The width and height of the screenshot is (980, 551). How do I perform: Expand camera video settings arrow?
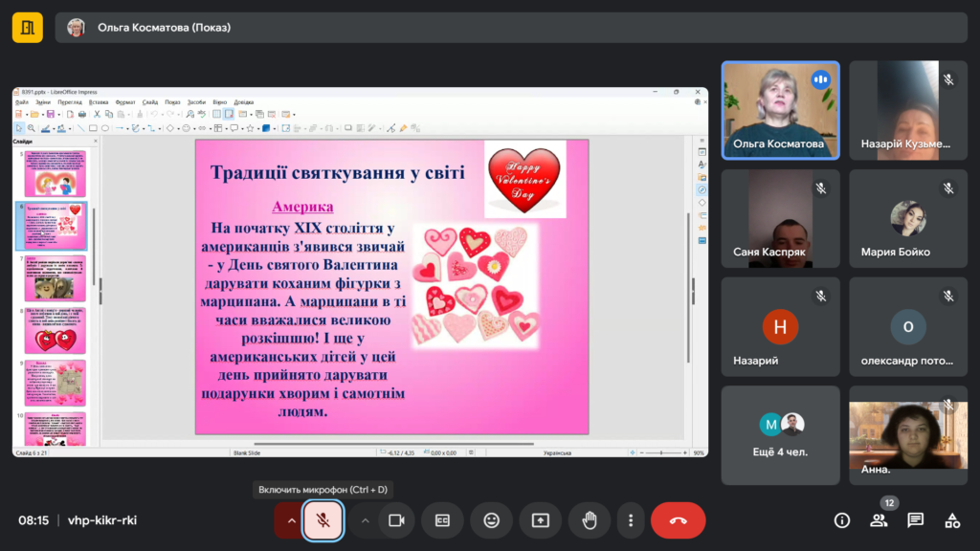[365, 520]
